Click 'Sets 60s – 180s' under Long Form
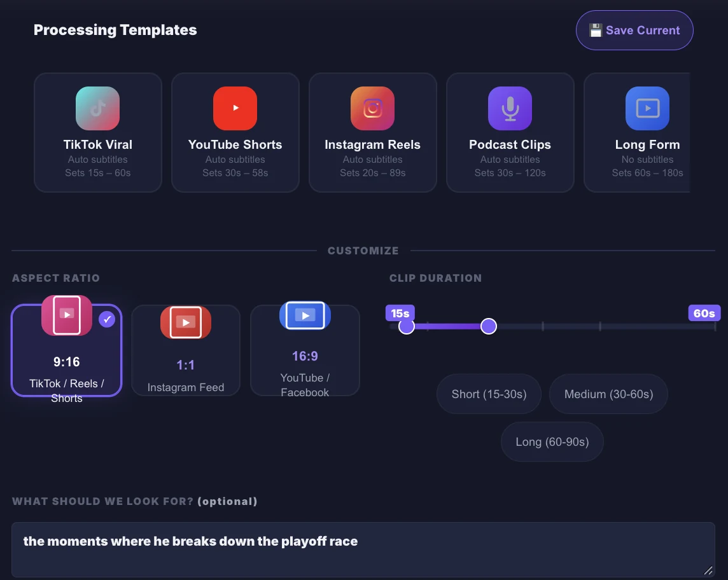This screenshot has height=580, width=728. click(x=647, y=172)
